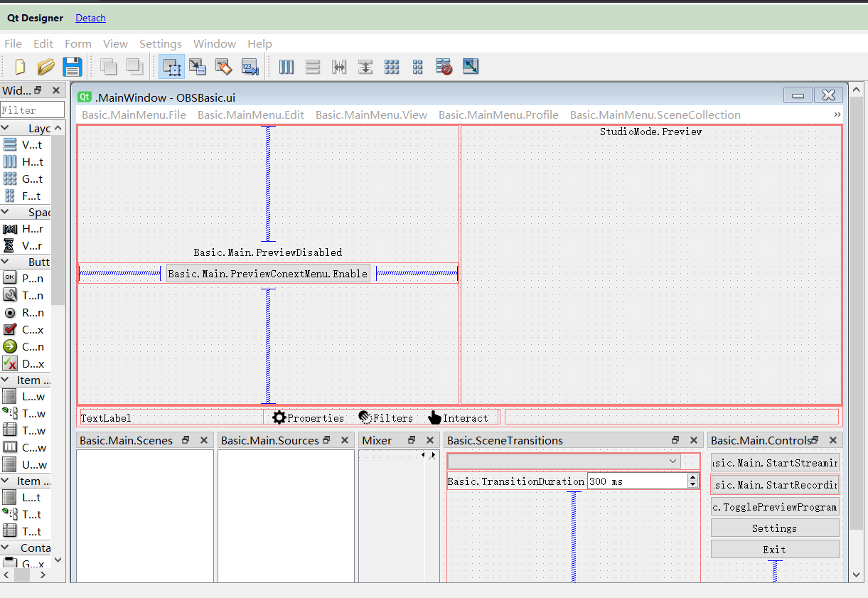Screen dimensions: 868x598
Task: Click the widget box Filter field
Action: [x=32, y=110]
